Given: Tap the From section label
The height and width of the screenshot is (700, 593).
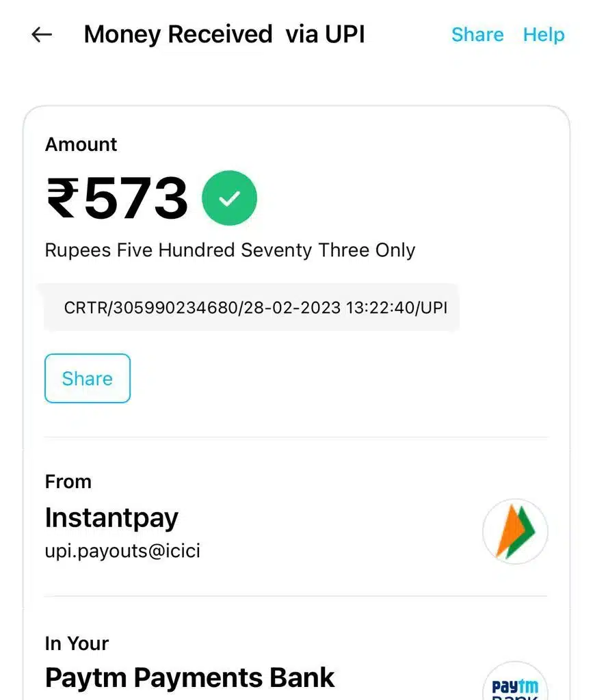Looking at the screenshot, I should 68,482.
